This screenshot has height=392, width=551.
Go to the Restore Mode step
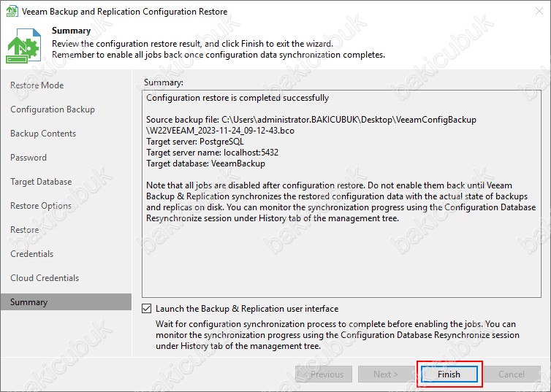pyautogui.click(x=37, y=85)
